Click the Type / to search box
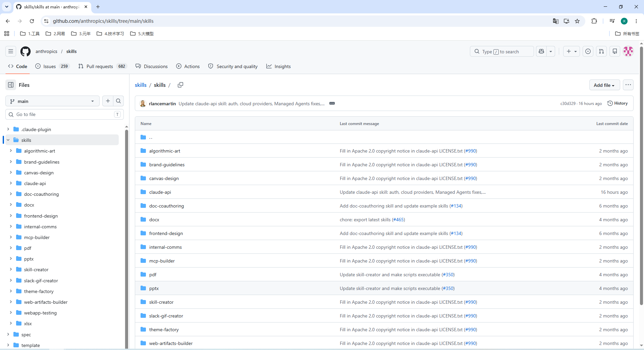Viewport: 644px width, 350px height. coord(502,51)
